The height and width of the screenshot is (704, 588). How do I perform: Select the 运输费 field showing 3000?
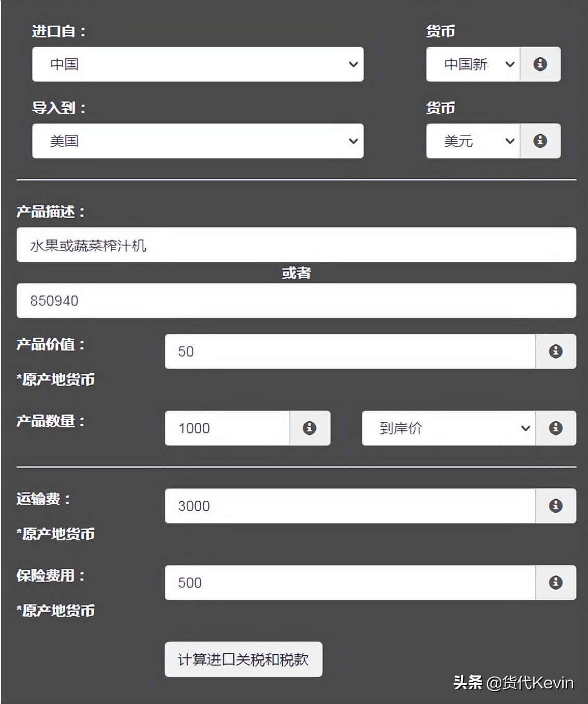[350, 506]
